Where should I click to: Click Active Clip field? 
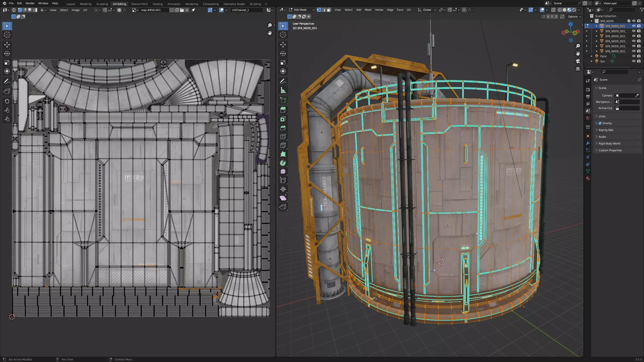627,108
